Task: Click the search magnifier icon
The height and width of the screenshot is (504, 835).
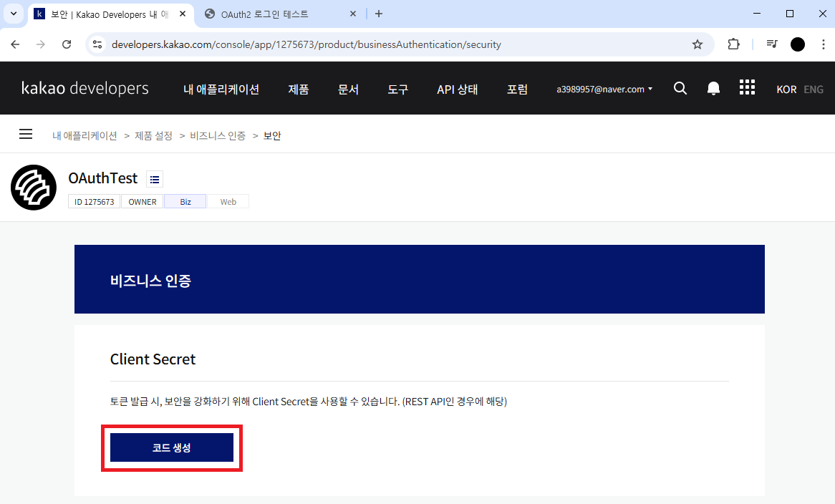Action: click(680, 88)
